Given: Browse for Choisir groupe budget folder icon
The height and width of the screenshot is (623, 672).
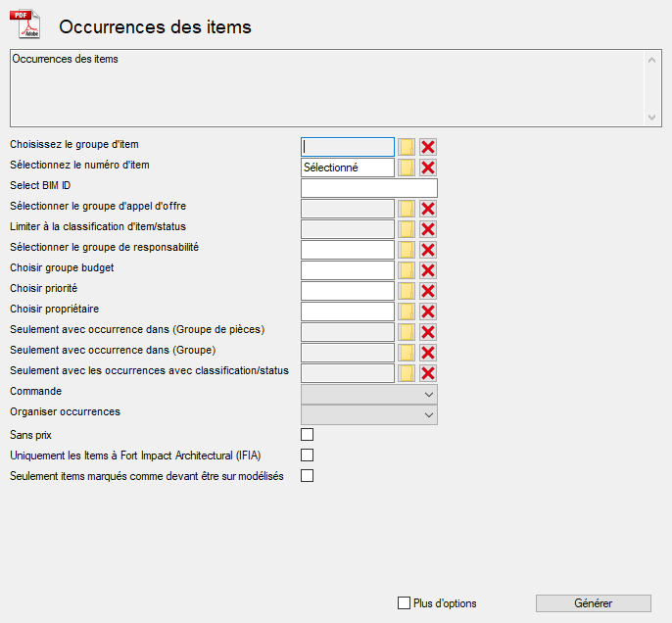Looking at the screenshot, I should [x=407, y=270].
